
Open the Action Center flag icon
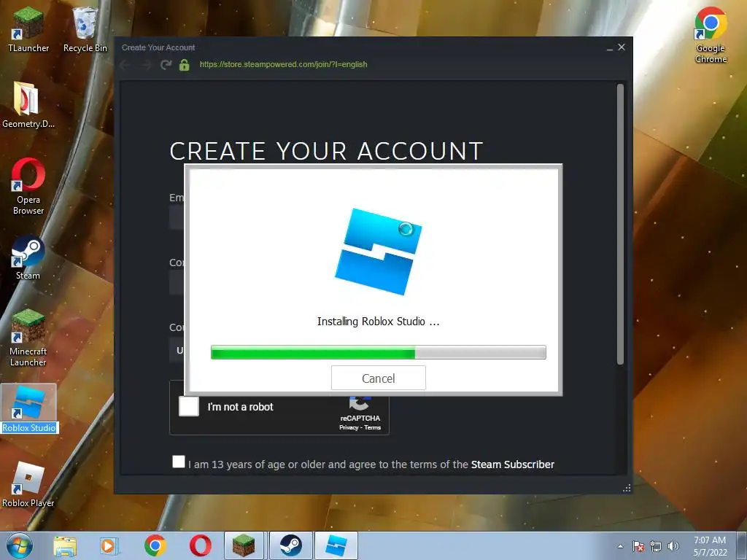click(x=638, y=546)
